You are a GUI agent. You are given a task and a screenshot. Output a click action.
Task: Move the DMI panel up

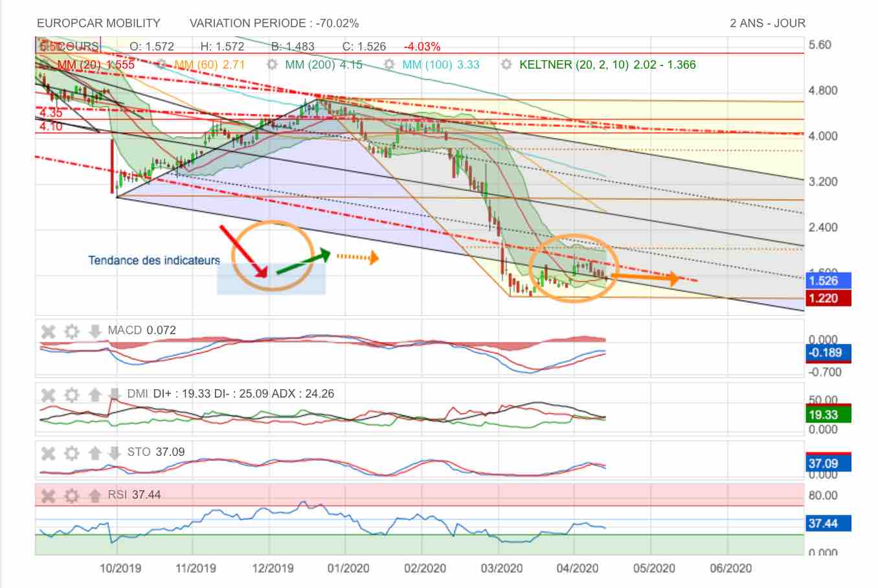[95, 394]
